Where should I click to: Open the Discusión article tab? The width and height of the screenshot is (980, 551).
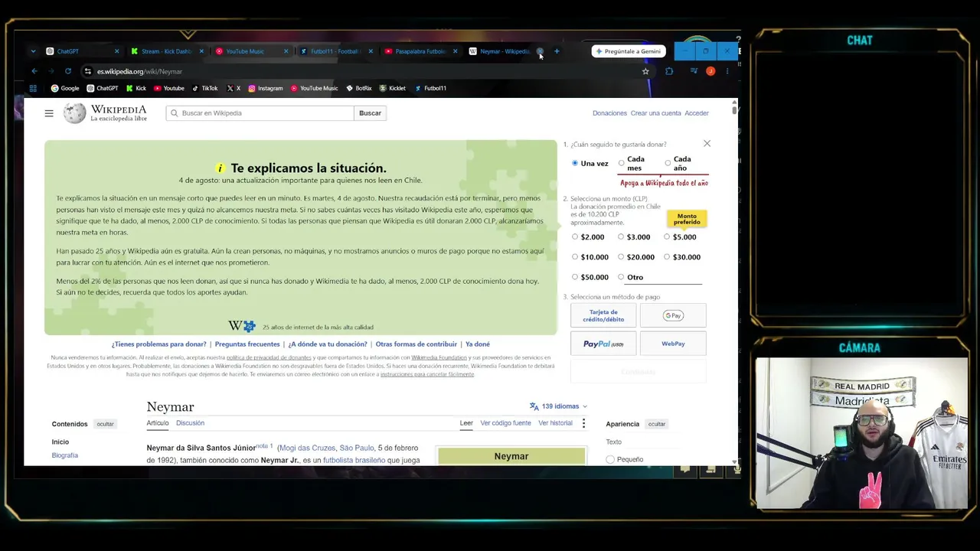click(x=190, y=423)
